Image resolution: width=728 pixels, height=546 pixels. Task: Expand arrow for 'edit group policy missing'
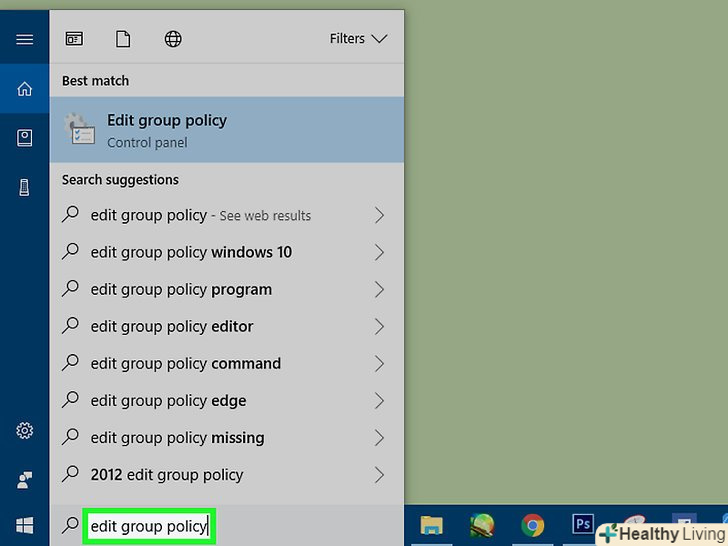[379, 437]
